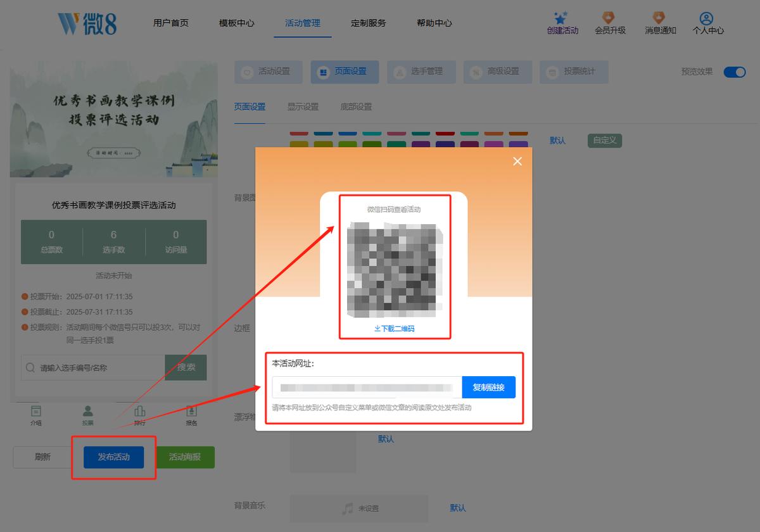Switch to 选手管理 tab
This screenshot has height=532, width=760.
point(421,72)
